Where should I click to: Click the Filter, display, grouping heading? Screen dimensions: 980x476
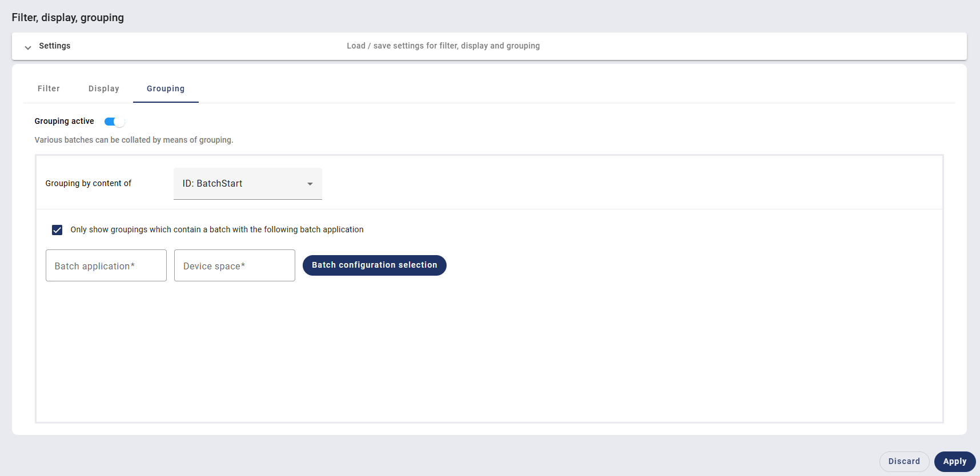click(x=67, y=17)
